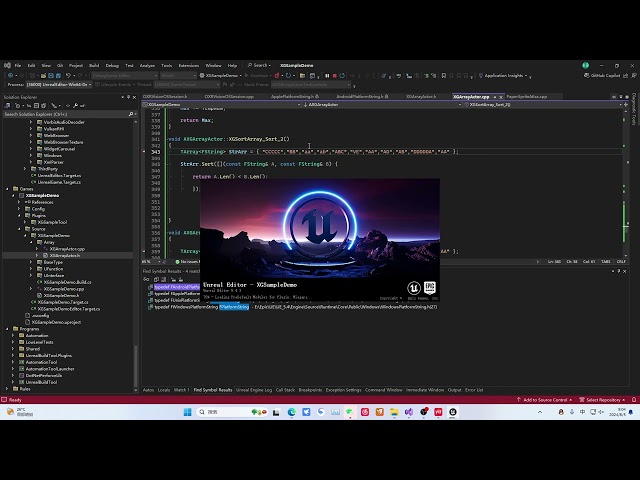Image resolution: width=640 pixels, height=480 pixels.
Task: Select UnrealEditor.Target.cs in the tree
Action: [59, 176]
